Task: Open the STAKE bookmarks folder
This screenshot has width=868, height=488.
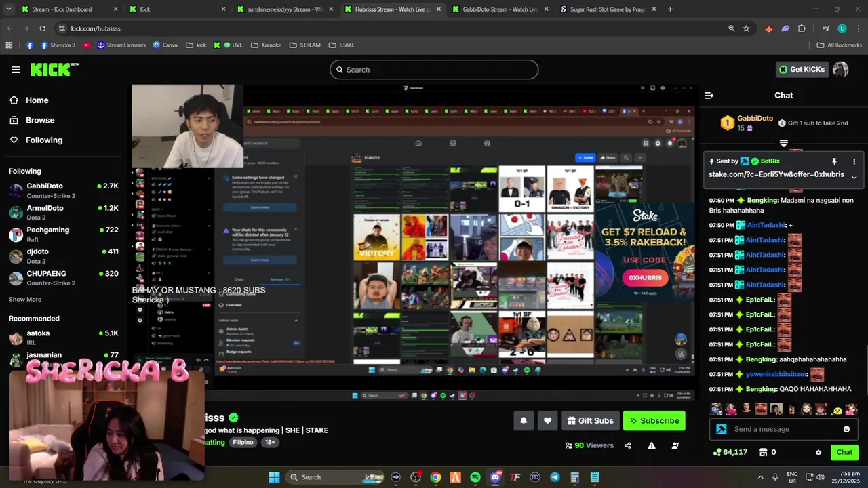Action: [x=342, y=45]
